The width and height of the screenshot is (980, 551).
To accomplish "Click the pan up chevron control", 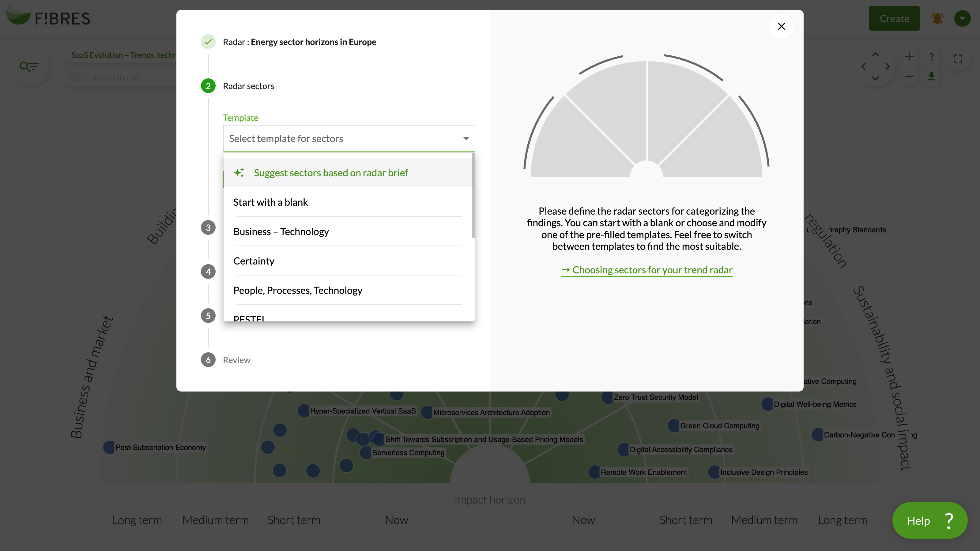I will tap(875, 54).
